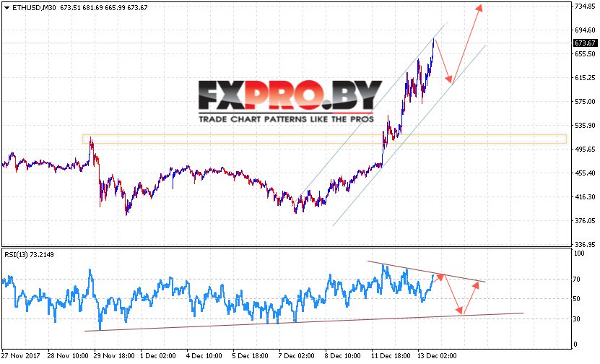
Task: Click the RSI 70 level label
Action: pyautogui.click(x=578, y=279)
